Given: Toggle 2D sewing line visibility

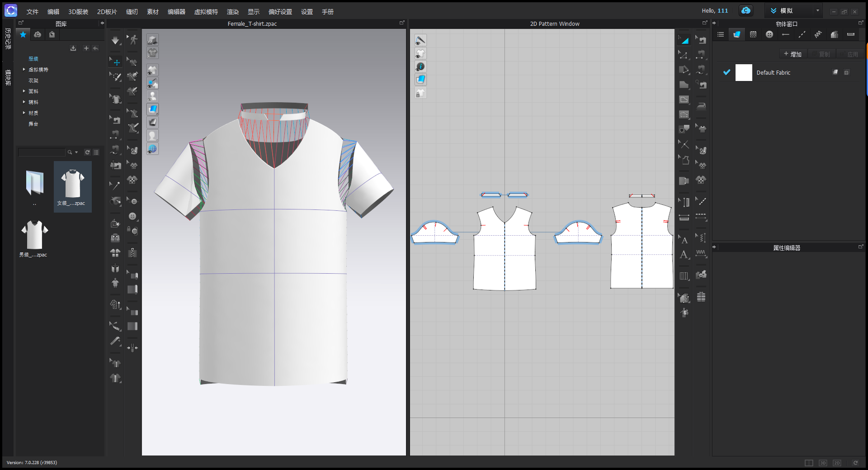Looking at the screenshot, I should click(420, 40).
